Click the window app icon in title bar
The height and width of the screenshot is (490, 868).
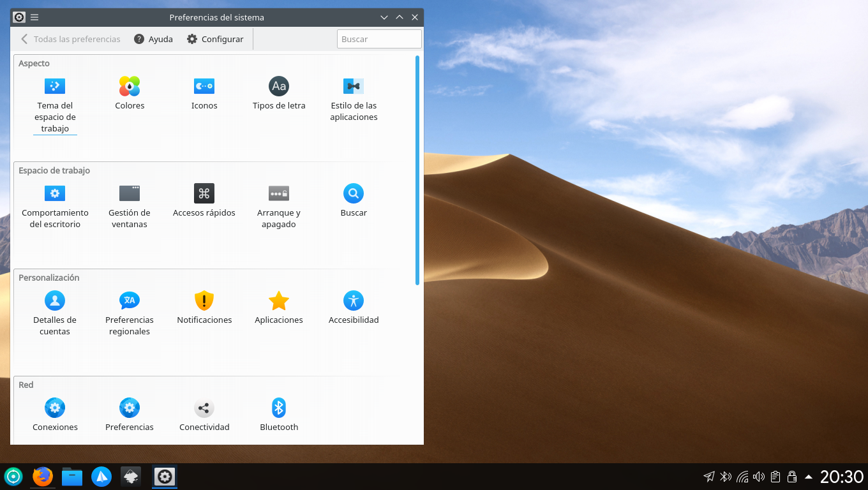(x=19, y=17)
